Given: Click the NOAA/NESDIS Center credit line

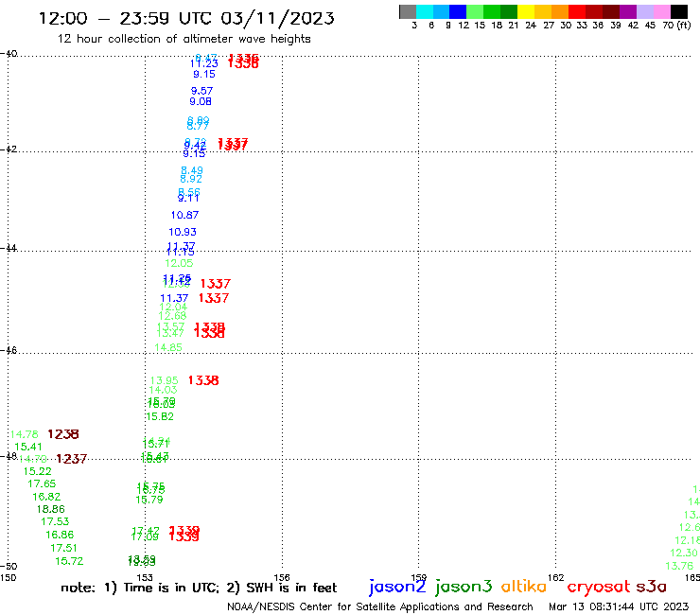Looking at the screenshot, I should (x=380, y=606).
